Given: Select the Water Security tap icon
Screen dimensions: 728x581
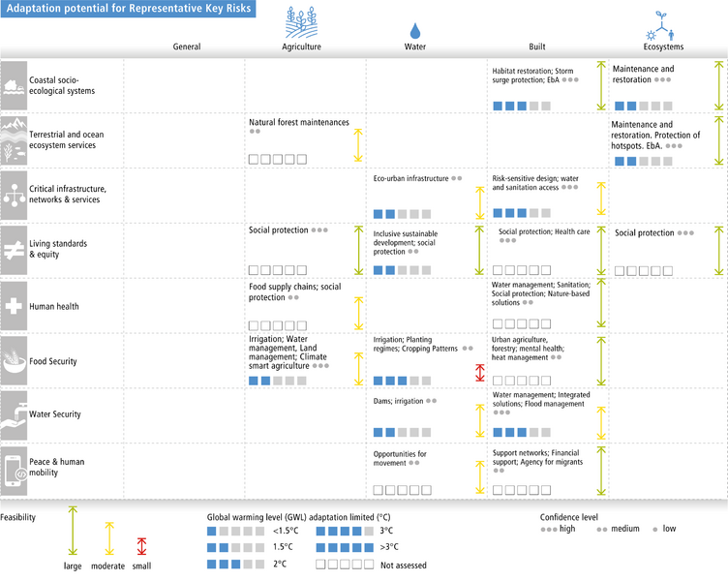Looking at the screenshot, I should tap(14, 415).
